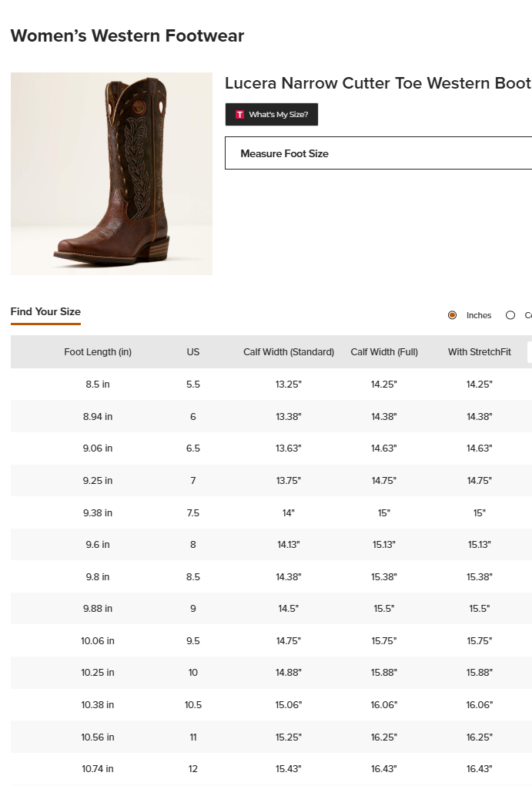The width and height of the screenshot is (532, 786).
Task: Select the 10.25 in foot length cell
Action: [98, 672]
